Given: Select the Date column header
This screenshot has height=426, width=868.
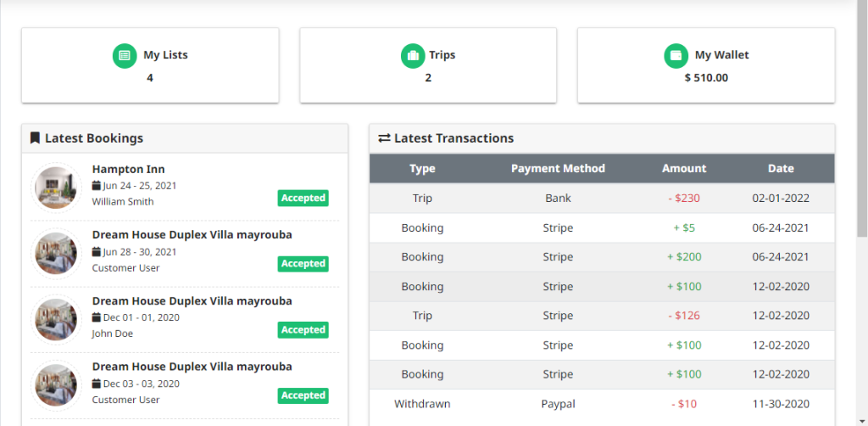Looking at the screenshot, I should click(x=781, y=168).
